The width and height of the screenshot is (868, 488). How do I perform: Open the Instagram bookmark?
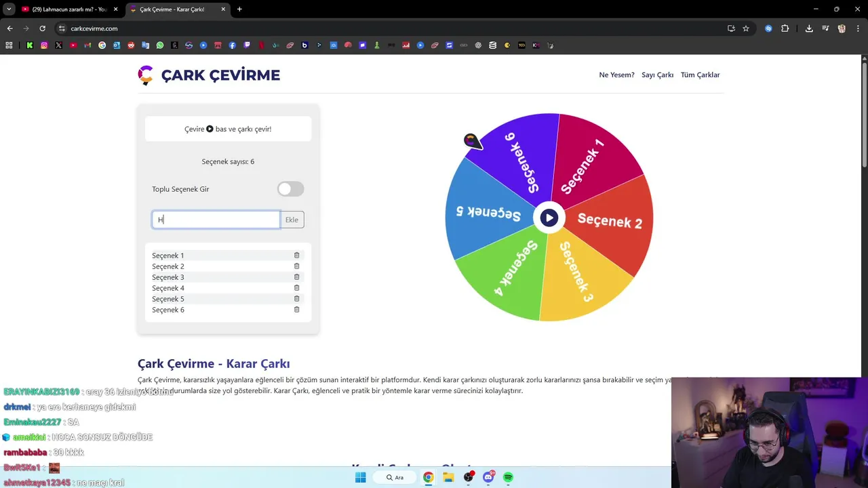[44, 45]
